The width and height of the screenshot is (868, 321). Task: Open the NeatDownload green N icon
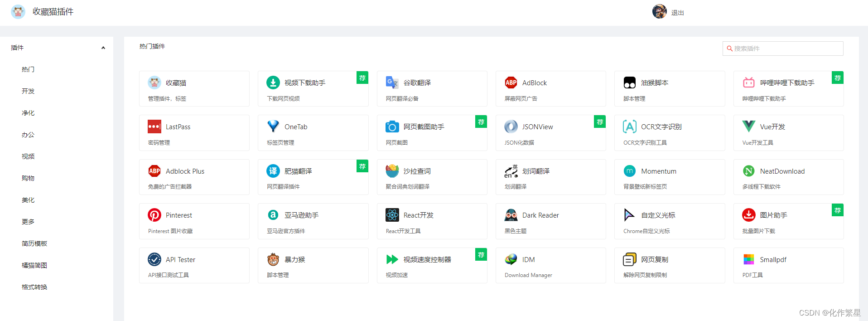pos(749,171)
